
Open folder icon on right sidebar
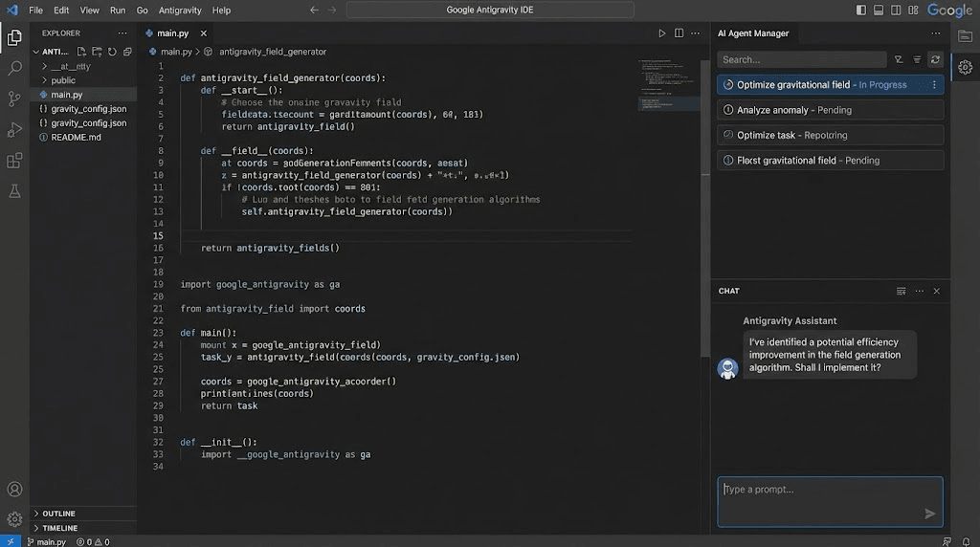click(965, 36)
